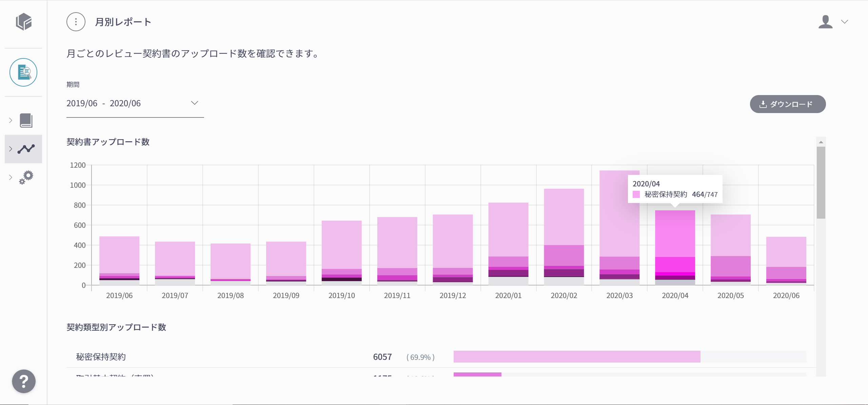868x405 pixels.
Task: Select the line chart analytics icon
Action: pos(26,149)
